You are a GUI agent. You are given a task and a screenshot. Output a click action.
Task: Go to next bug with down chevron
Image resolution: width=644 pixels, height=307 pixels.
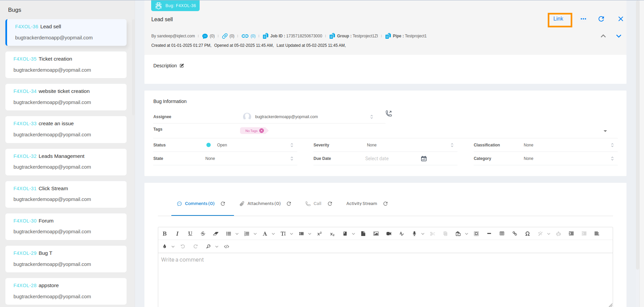coord(619,36)
